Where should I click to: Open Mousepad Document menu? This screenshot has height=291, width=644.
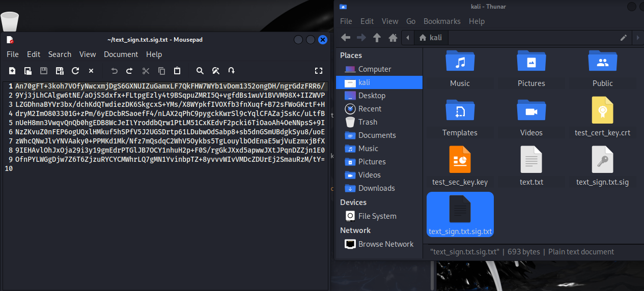(x=121, y=54)
